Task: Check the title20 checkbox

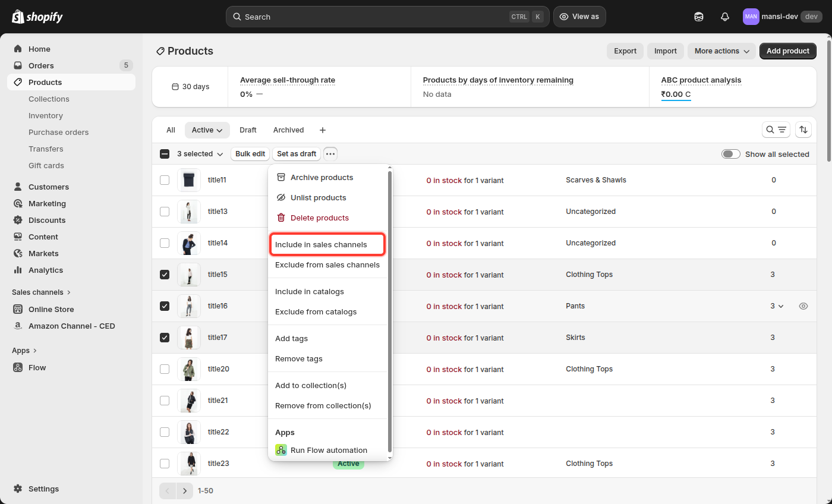Action: 165,369
